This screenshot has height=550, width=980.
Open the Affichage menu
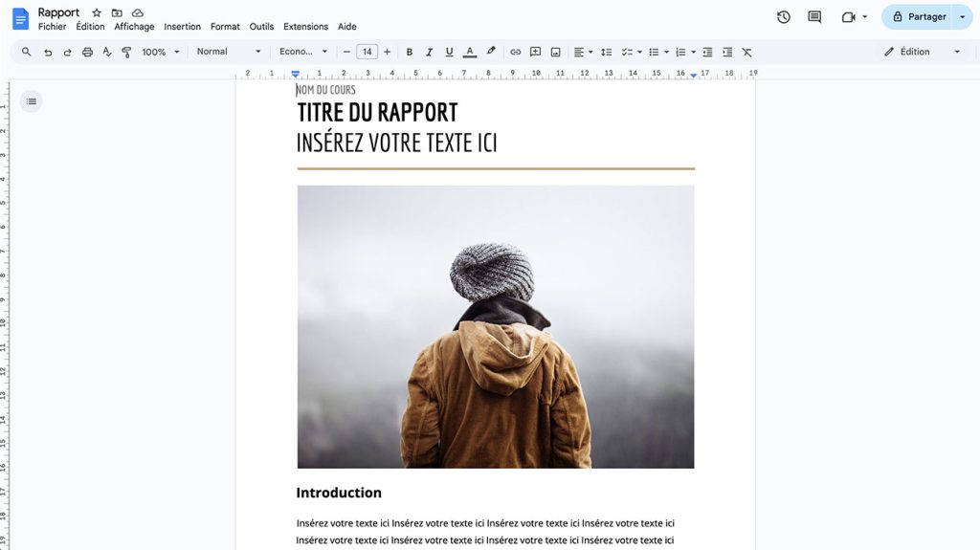pyautogui.click(x=134, y=27)
